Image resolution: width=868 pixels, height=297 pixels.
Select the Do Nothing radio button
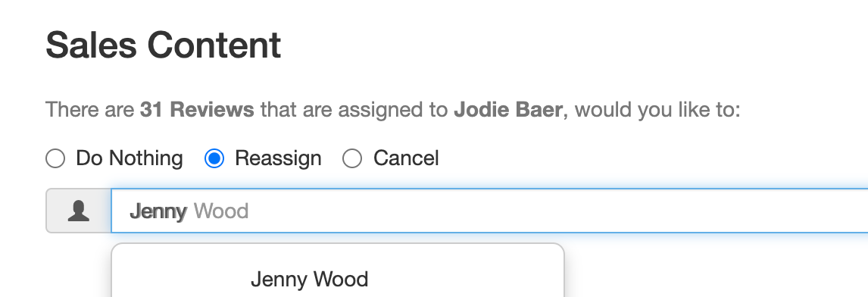[55, 158]
